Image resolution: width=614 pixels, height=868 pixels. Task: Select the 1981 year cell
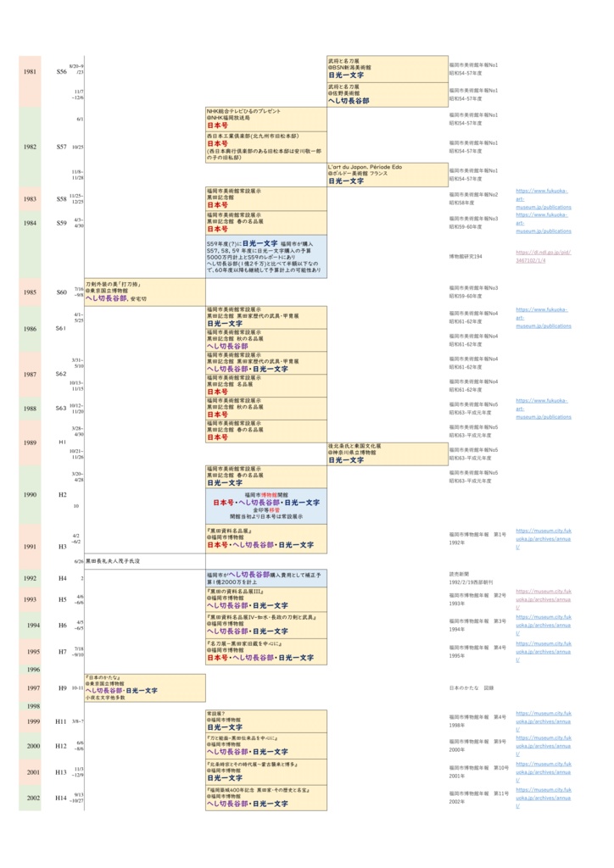point(30,81)
